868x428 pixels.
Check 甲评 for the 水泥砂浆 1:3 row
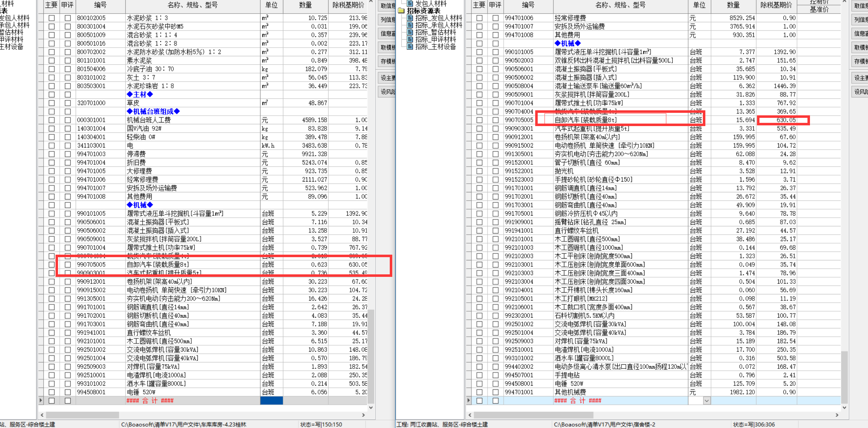(x=67, y=18)
